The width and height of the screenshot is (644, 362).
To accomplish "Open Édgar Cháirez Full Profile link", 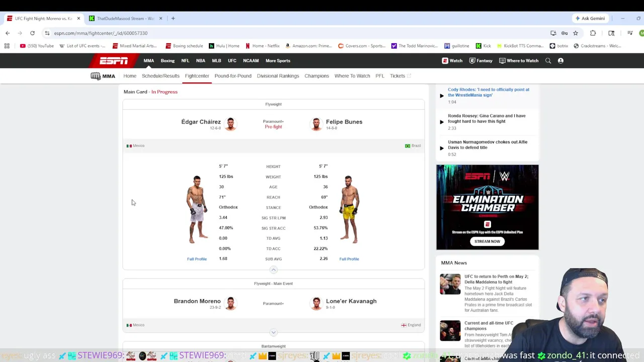I will [197, 259].
